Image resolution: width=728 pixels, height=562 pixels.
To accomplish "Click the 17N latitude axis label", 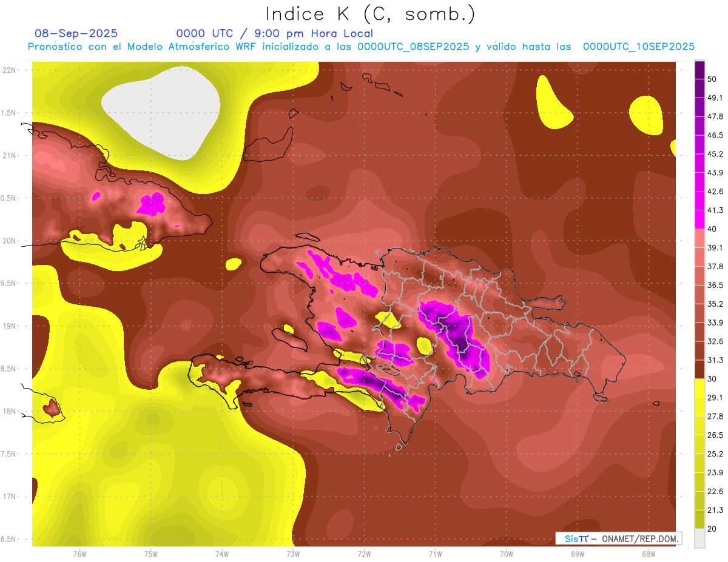I will [x=10, y=497].
